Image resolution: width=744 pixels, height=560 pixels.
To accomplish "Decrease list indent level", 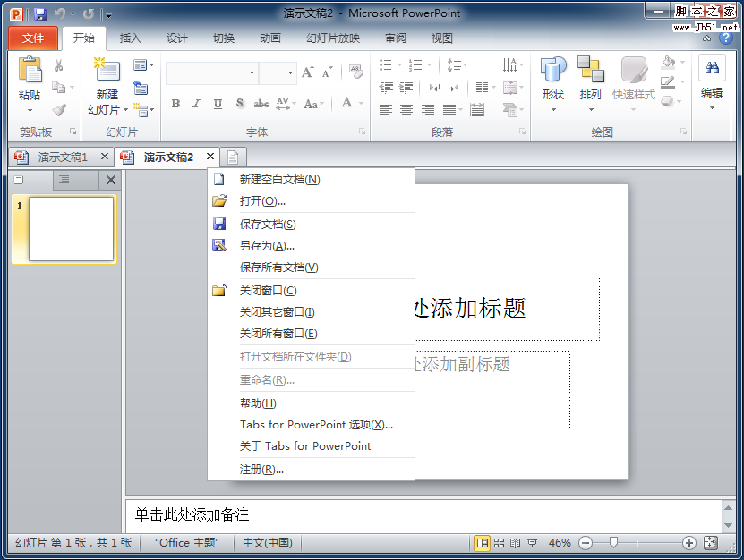I will 386,88.
